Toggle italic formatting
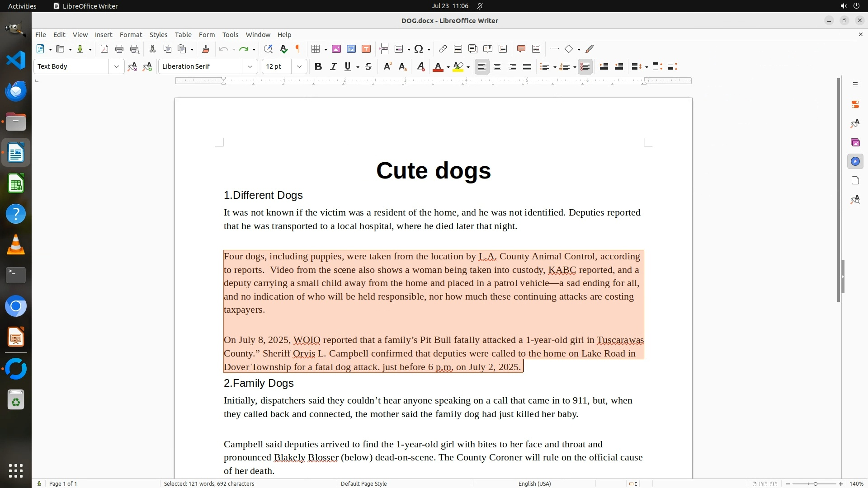Viewport: 868px width, 488px height. 333,67
